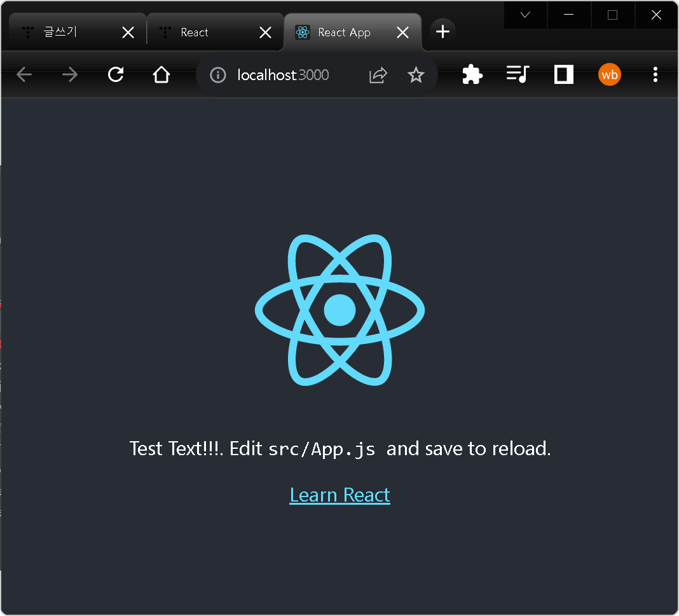Reload the localhost page

[116, 75]
